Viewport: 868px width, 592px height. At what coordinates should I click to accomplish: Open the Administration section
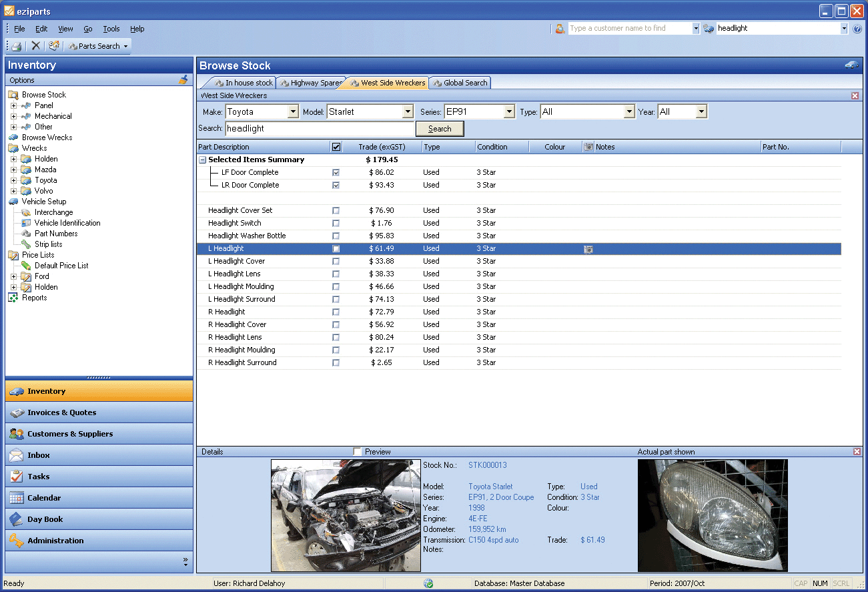[x=99, y=541]
